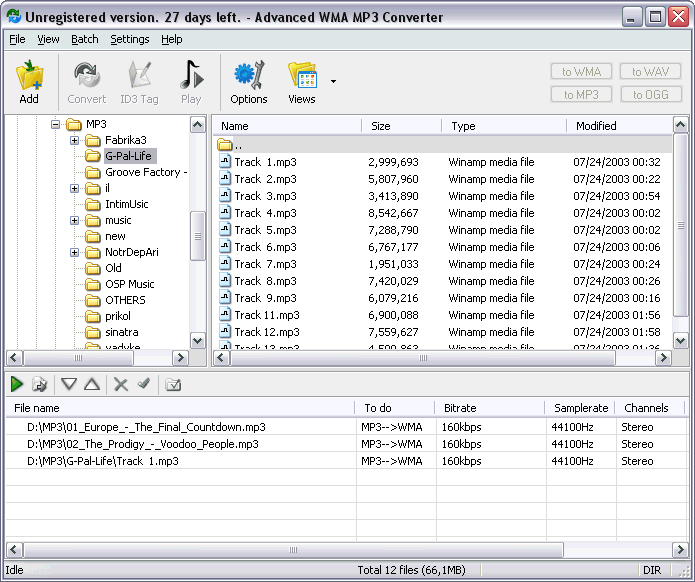Open the Batch menu
The width and height of the screenshot is (695, 582).
(x=85, y=39)
